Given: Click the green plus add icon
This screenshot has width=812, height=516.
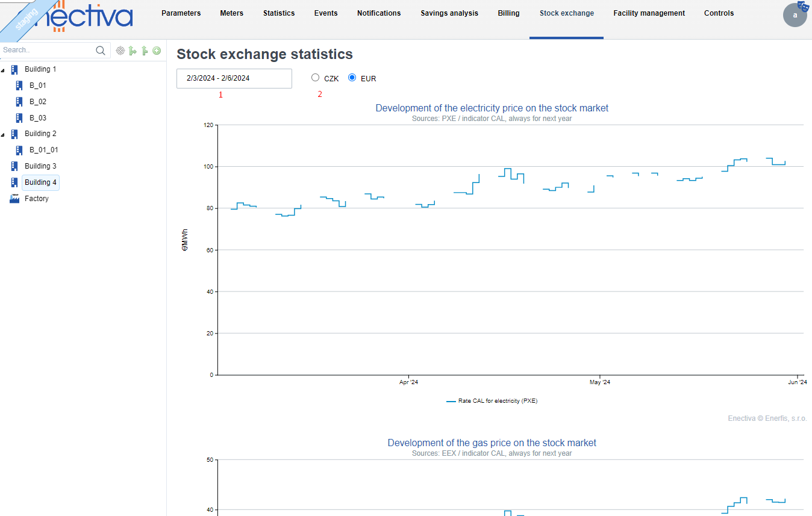Looking at the screenshot, I should (157, 51).
